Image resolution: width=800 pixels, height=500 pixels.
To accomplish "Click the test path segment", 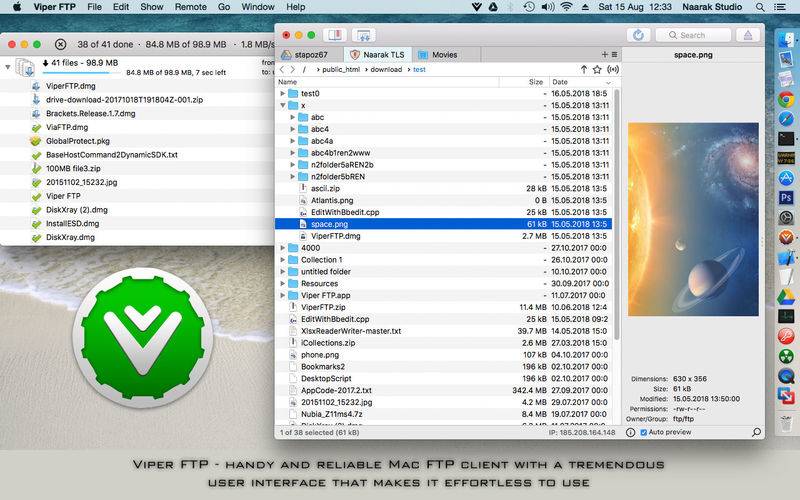I will [x=419, y=69].
